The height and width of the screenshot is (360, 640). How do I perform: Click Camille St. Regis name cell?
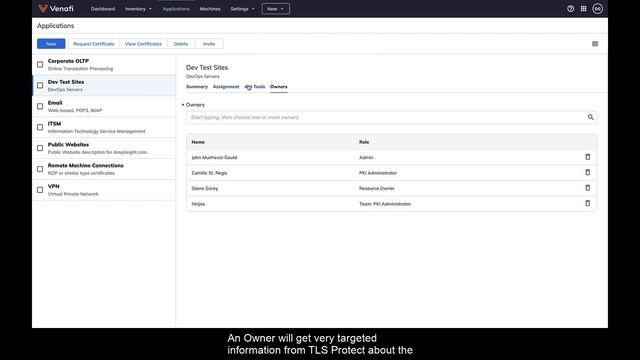209,173
